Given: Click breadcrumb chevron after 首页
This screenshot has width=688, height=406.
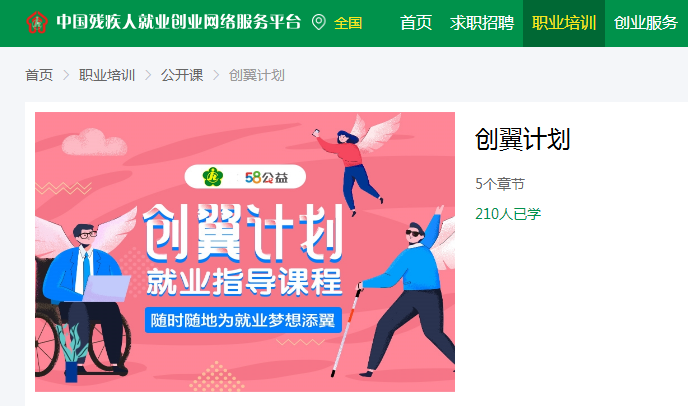Looking at the screenshot, I should 66,75.
